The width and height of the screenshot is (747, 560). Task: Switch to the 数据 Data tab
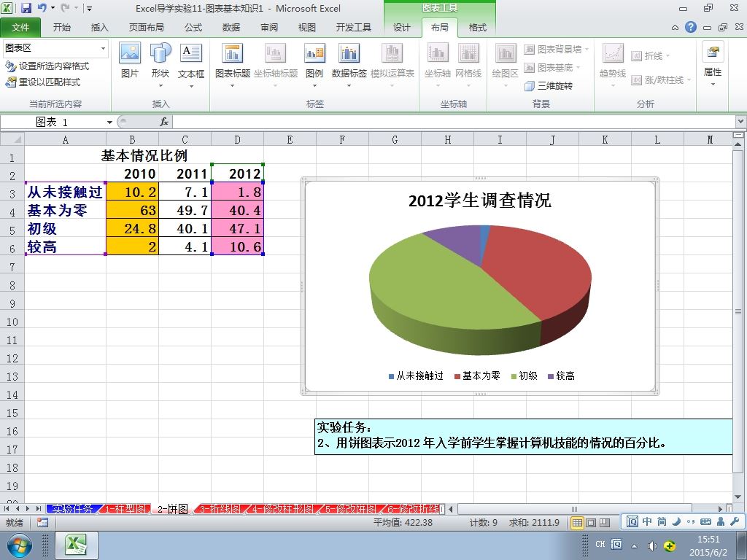tap(231, 28)
